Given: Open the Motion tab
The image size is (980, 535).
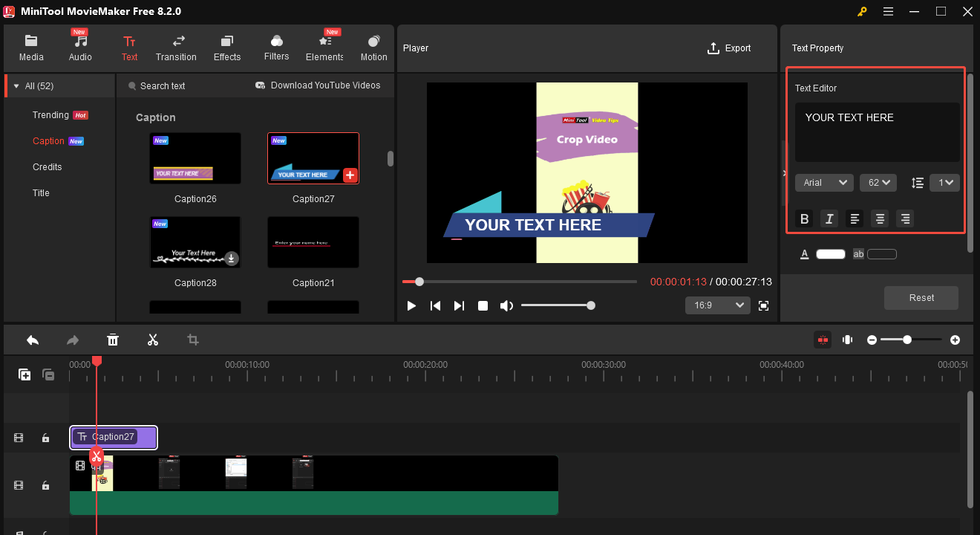Looking at the screenshot, I should [x=374, y=48].
